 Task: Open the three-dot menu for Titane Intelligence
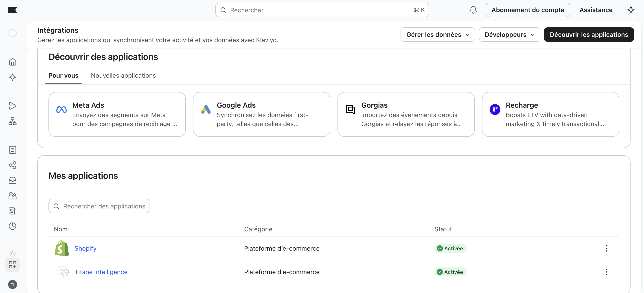coord(607,272)
